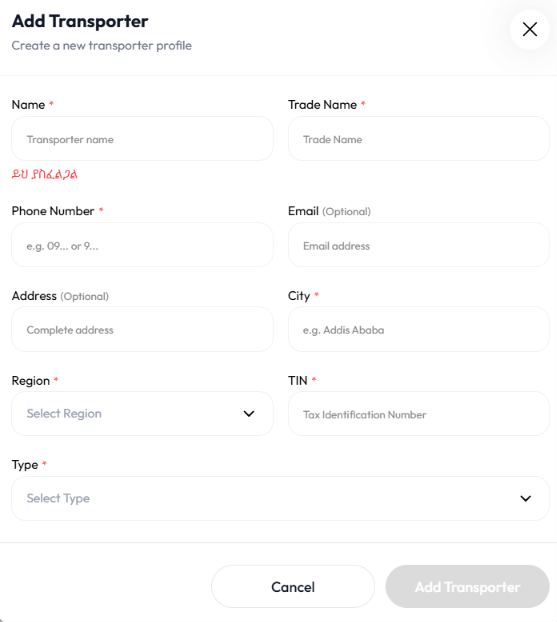Click the Email address input field
This screenshot has width=557, height=622.
coord(419,245)
